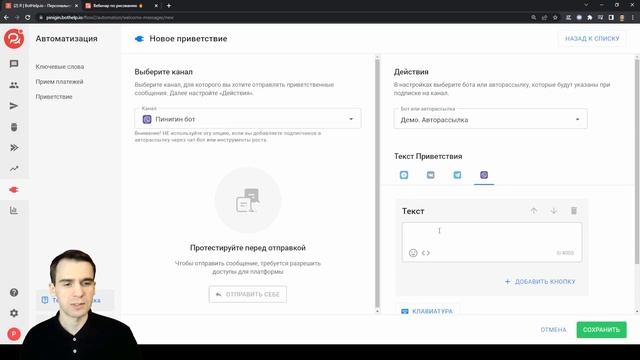Open the Демо. Авторассылка dropdown
The image size is (640, 360).
pos(491,120)
